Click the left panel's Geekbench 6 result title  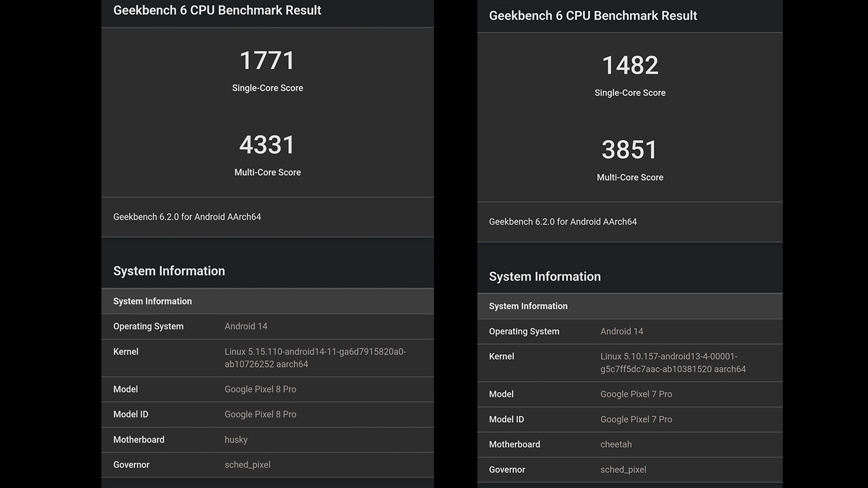[217, 10]
